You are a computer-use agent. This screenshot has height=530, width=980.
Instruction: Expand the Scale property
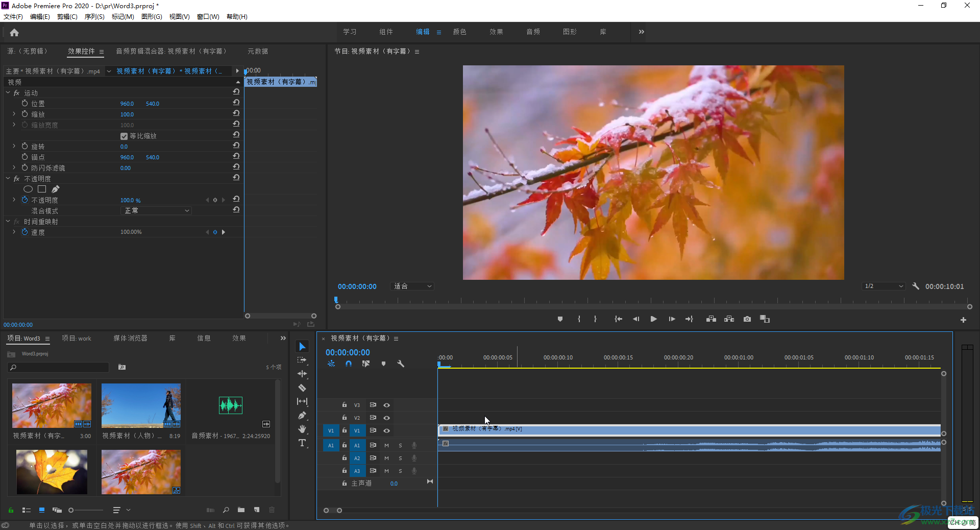14,114
